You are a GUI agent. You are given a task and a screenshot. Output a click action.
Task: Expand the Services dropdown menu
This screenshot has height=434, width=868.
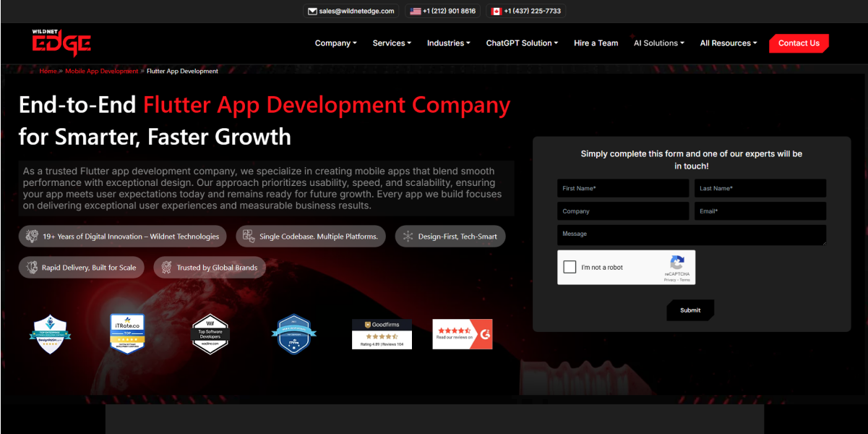pyautogui.click(x=392, y=43)
